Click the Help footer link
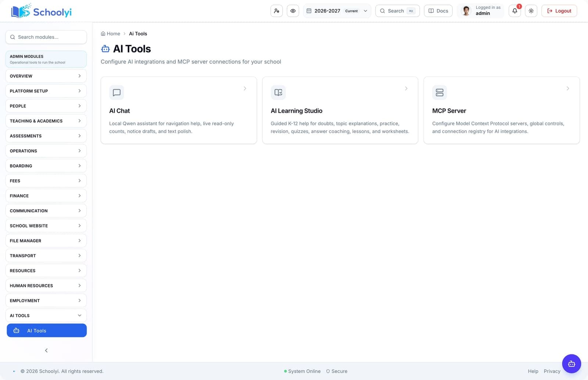Image resolution: width=588 pixels, height=380 pixels. (x=533, y=371)
